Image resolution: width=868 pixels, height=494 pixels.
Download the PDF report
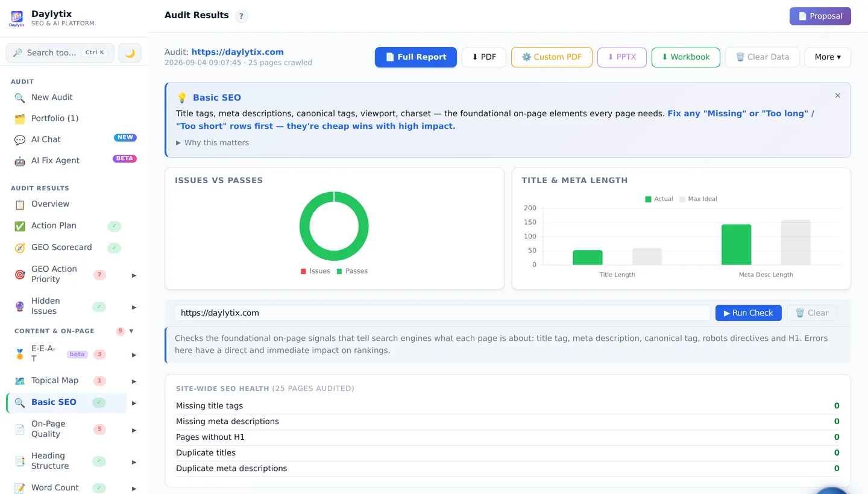click(484, 57)
